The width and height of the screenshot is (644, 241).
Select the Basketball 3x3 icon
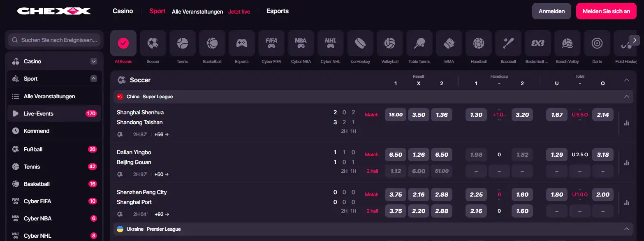point(538,43)
